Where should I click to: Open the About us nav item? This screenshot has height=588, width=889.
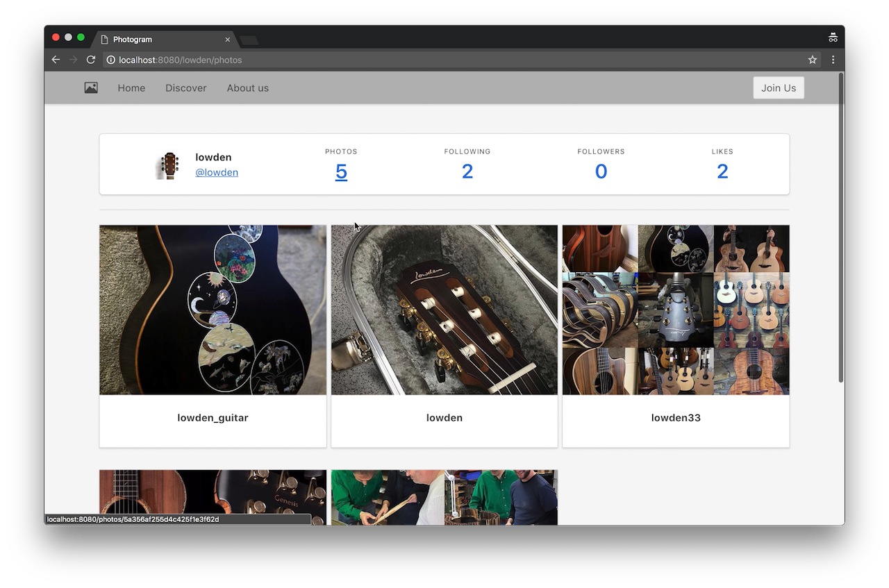point(248,88)
